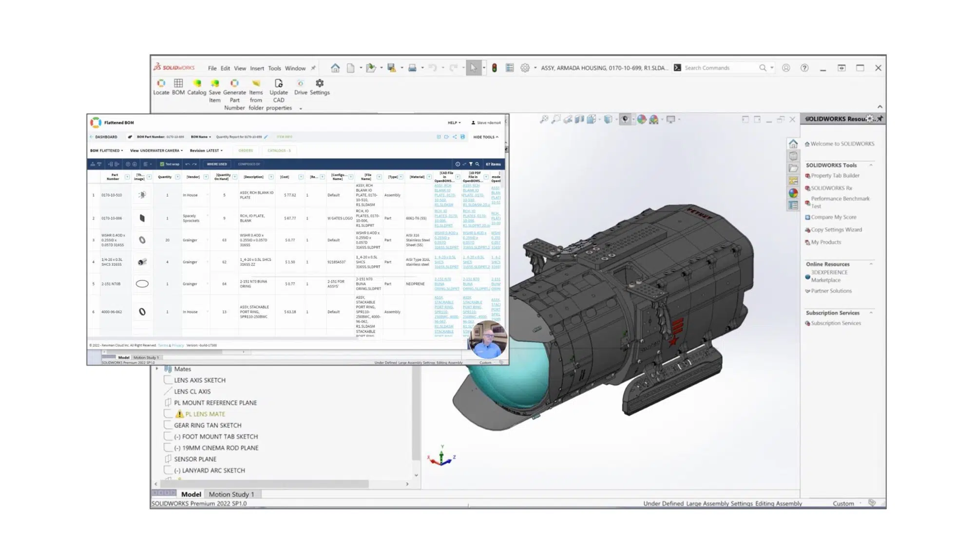Click the blue save icon in the BOM header
974x560 pixels.
463,137
